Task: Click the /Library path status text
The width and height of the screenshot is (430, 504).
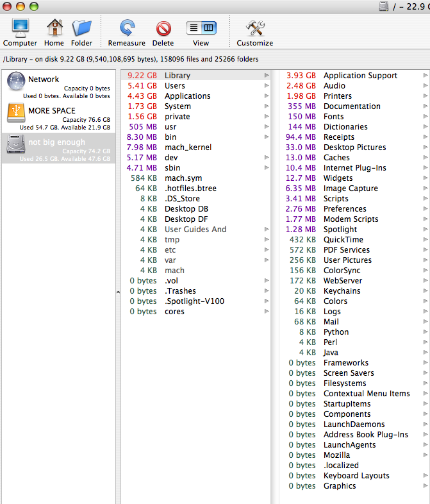Action: click(131, 59)
